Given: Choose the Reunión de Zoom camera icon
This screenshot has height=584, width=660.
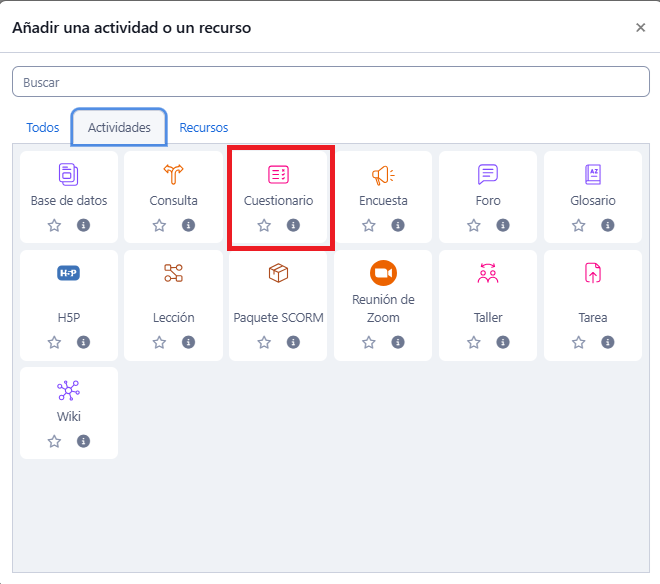Looking at the screenshot, I should [x=383, y=273].
